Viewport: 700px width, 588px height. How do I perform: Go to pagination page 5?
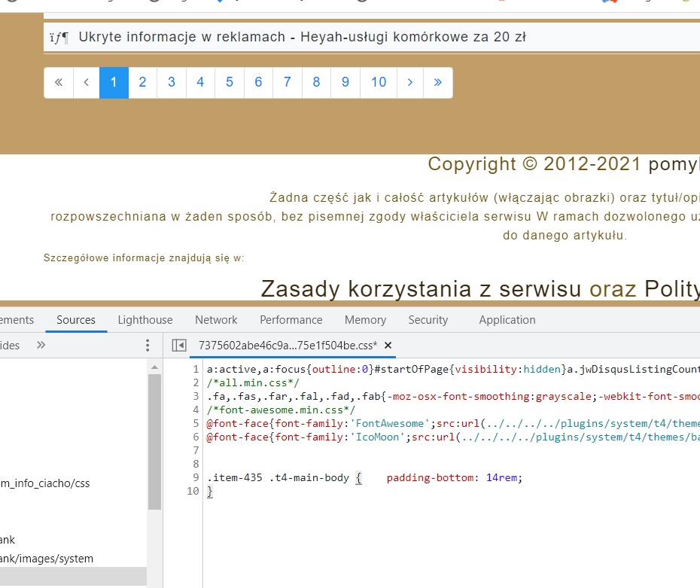[229, 83]
